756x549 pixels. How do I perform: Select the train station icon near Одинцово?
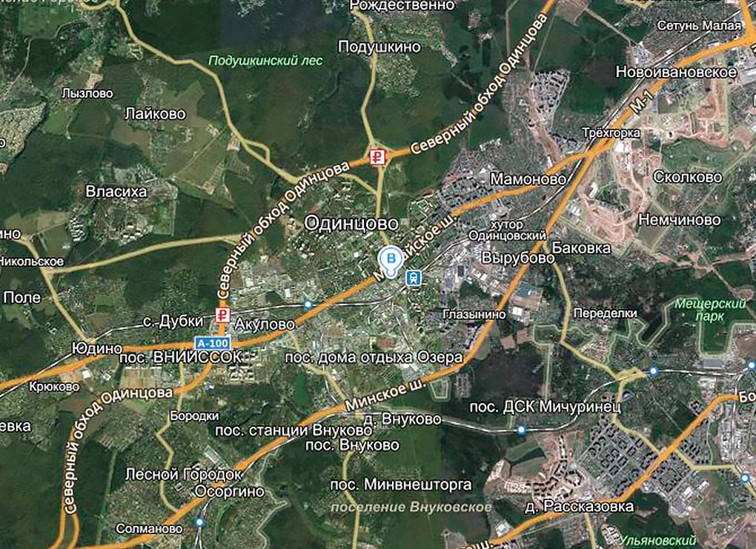(x=414, y=278)
